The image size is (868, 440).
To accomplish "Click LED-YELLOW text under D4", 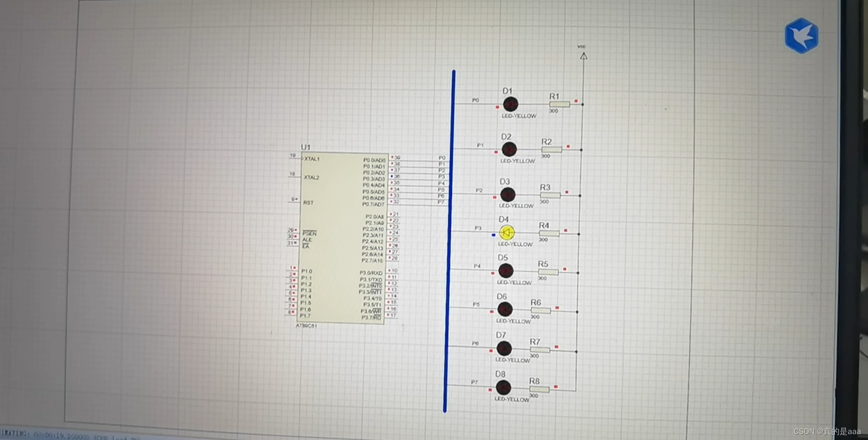I will pos(515,244).
